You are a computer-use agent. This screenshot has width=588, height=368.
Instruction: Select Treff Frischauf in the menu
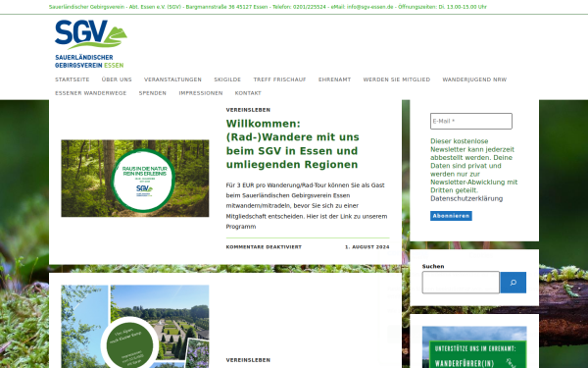pyautogui.click(x=279, y=79)
